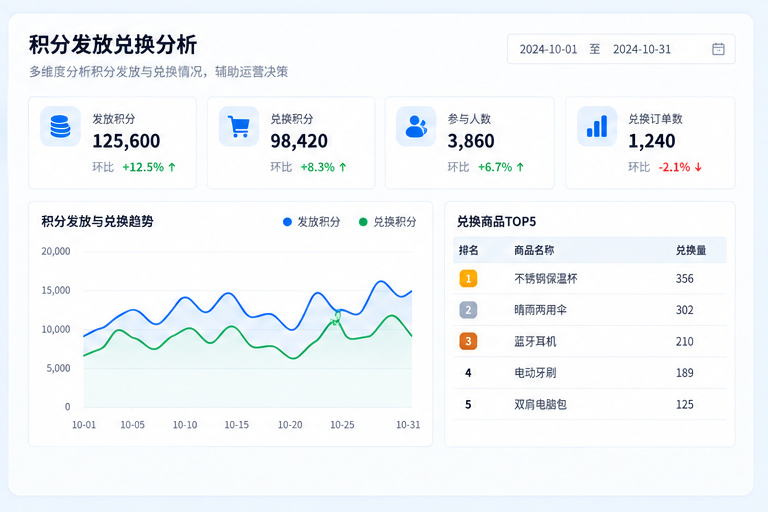Image resolution: width=768 pixels, height=512 pixels.
Task: Click the 发放积分 coin stack icon
Action: 60,126
